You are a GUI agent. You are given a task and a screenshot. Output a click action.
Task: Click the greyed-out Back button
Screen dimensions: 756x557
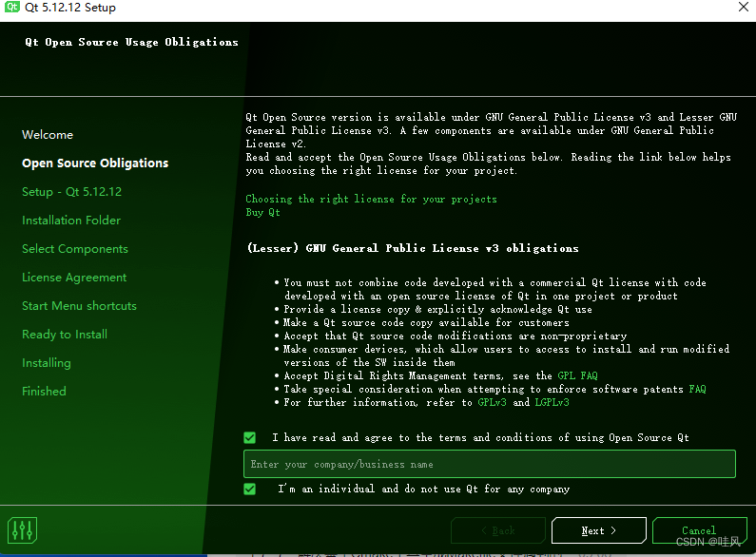point(498,530)
